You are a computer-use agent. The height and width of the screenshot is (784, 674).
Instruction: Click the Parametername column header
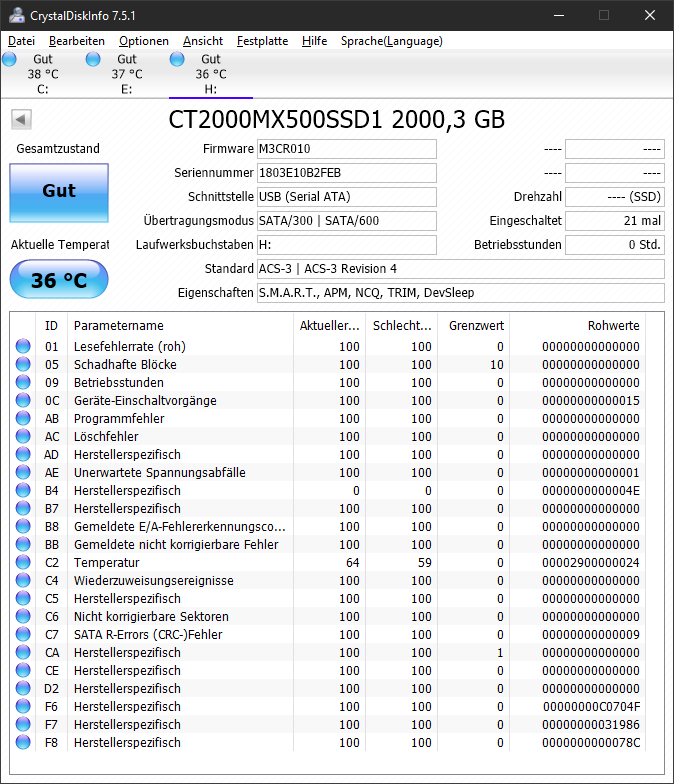(180, 326)
